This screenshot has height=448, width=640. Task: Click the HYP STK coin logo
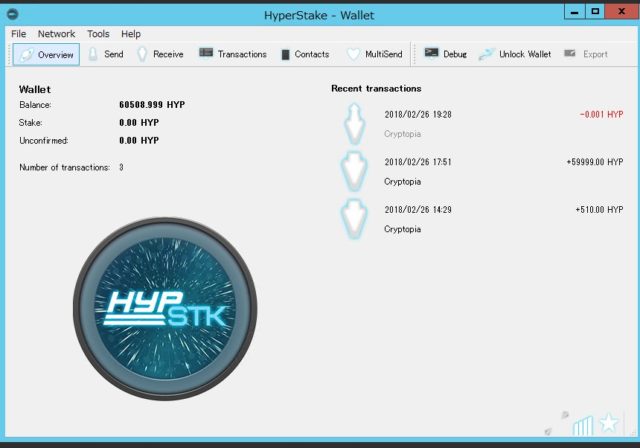tap(165, 308)
